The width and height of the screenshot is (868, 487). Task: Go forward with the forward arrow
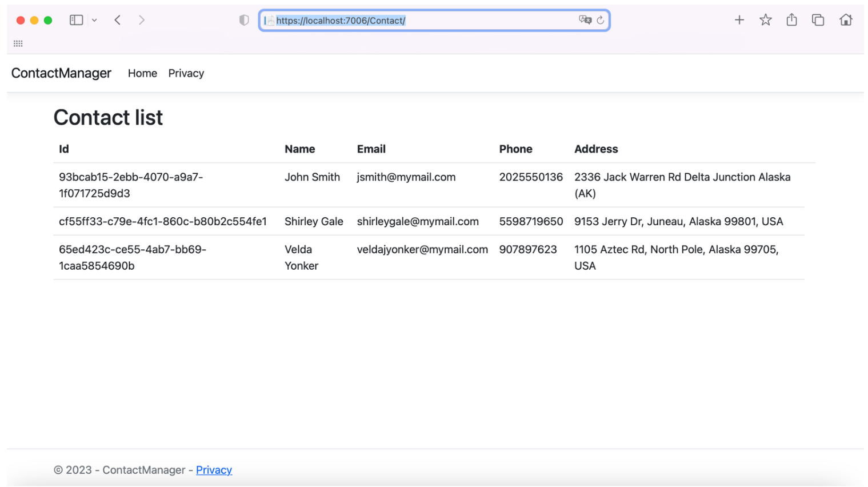tap(141, 20)
